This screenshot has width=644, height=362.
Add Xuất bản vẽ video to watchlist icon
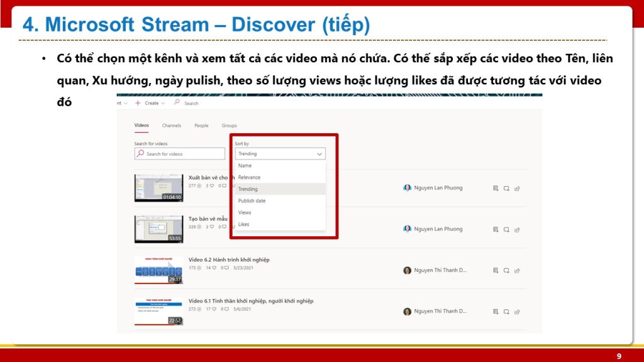coord(496,189)
